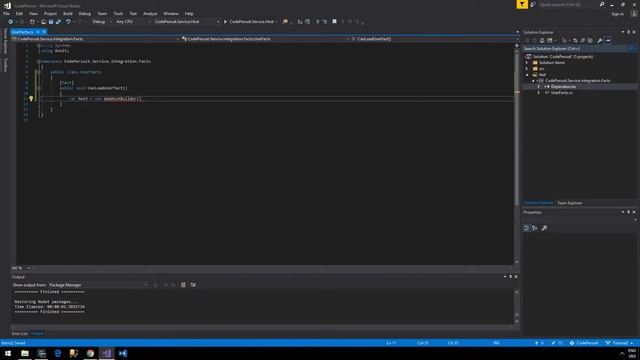Click the Navigate Backward toolbar icon

click(x=10, y=22)
